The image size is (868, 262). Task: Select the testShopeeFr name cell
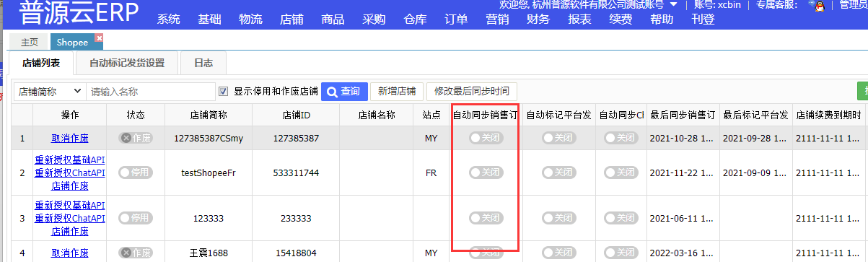(x=209, y=173)
